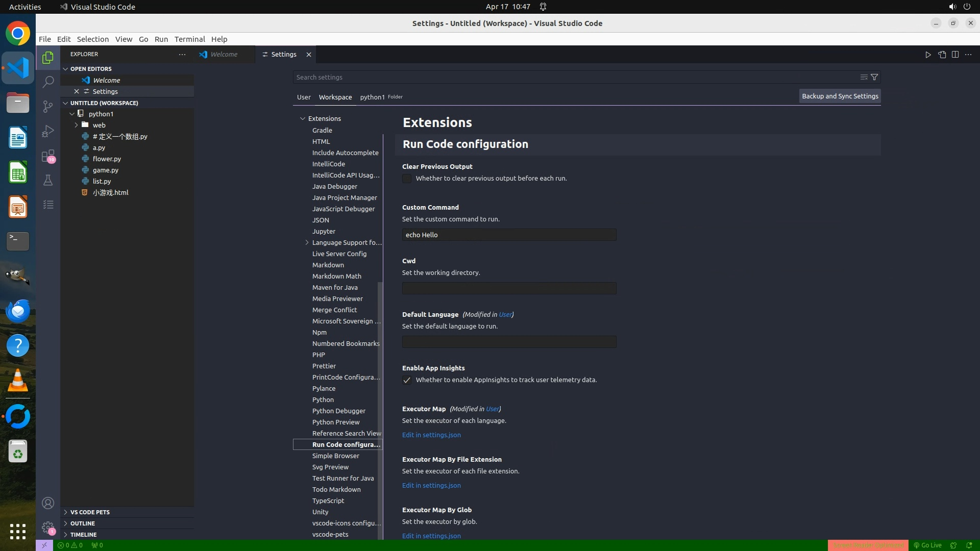Click the filter settings funnel icon
This screenshot has width=980, height=551.
tap(874, 77)
